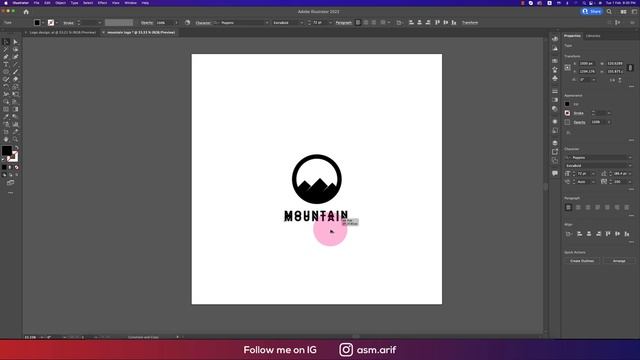Set paint to None in toolbar
The image size is (640, 360).
[x=16, y=167]
